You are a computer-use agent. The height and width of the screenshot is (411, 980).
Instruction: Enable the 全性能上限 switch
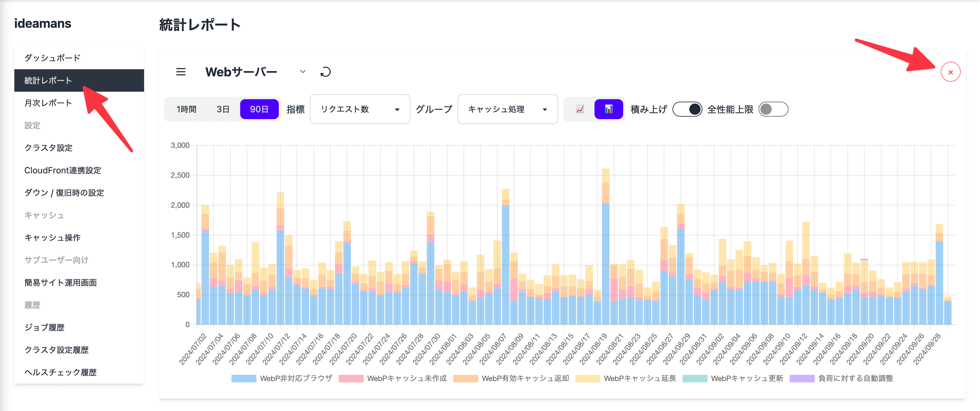coord(773,109)
